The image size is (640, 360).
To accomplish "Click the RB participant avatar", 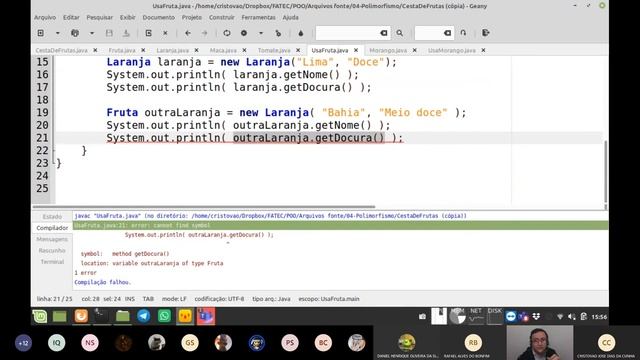I will [x=473, y=342].
